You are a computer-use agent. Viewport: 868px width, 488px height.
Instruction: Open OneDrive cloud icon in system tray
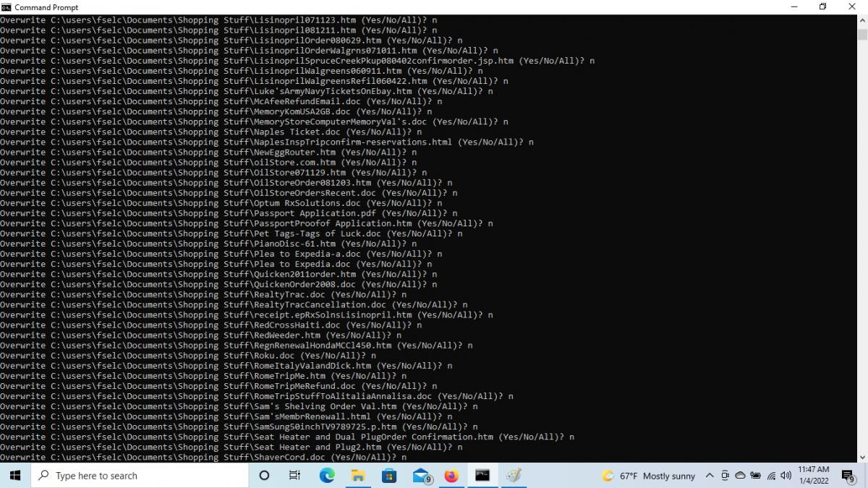[740, 476]
